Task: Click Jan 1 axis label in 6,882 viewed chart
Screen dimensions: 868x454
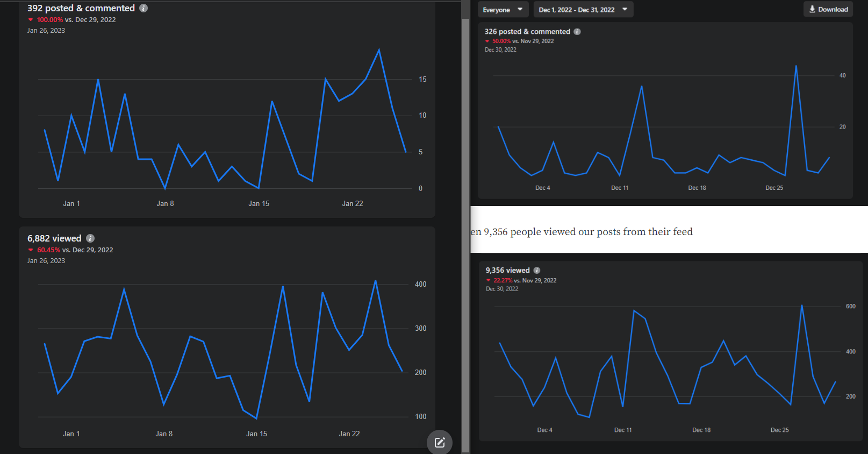Action: (71, 434)
